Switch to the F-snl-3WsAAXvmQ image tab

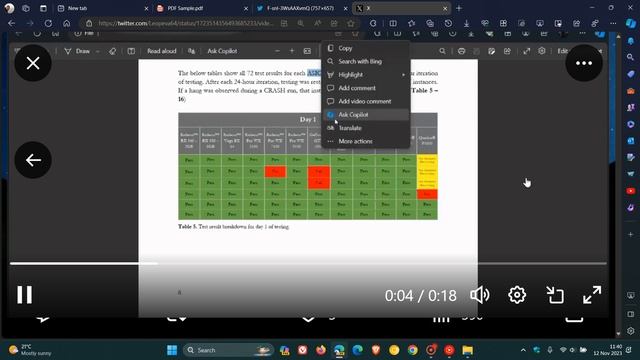pos(300,8)
